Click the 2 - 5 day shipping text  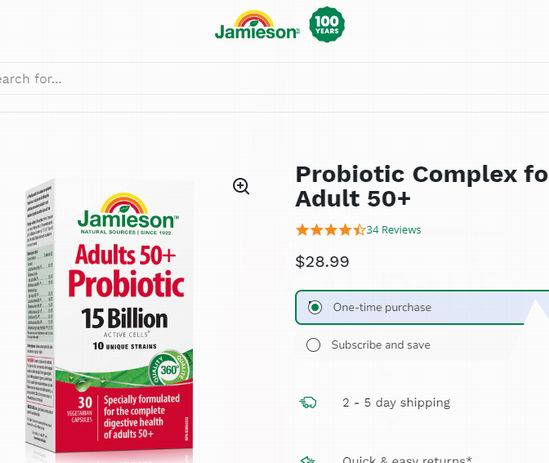(396, 403)
